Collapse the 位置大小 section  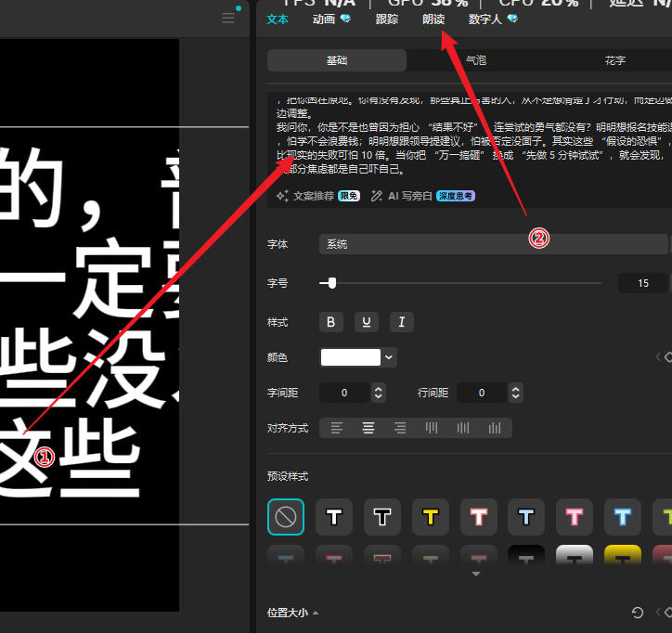coord(293,613)
